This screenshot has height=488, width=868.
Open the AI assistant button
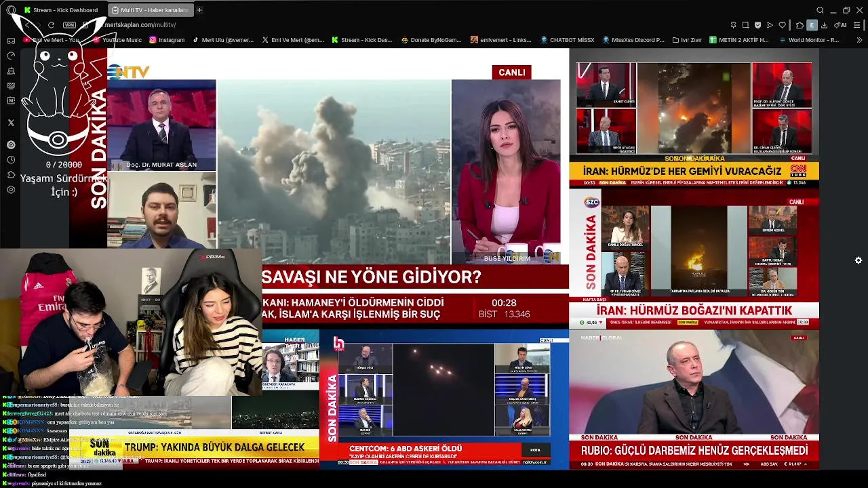841,25
